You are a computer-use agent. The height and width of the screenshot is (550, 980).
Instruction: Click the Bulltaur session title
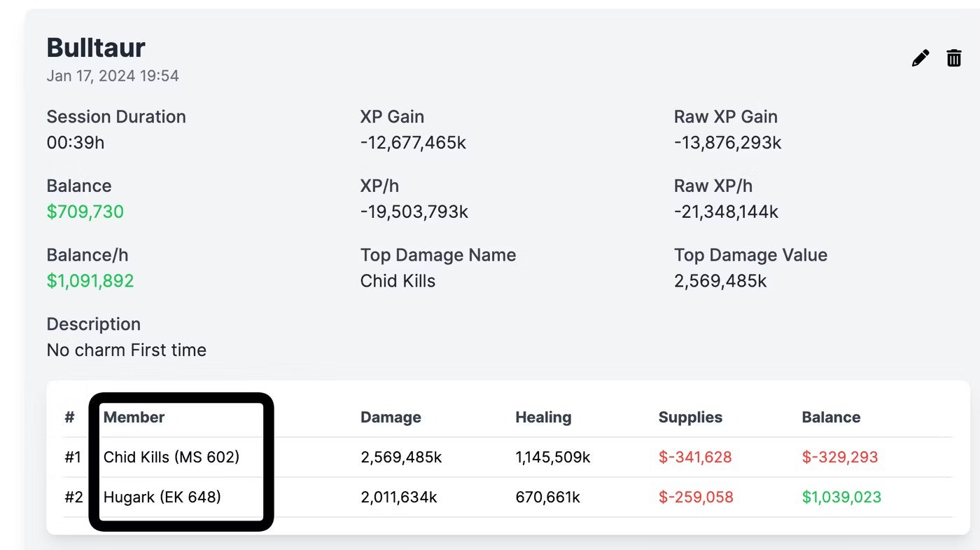click(96, 48)
